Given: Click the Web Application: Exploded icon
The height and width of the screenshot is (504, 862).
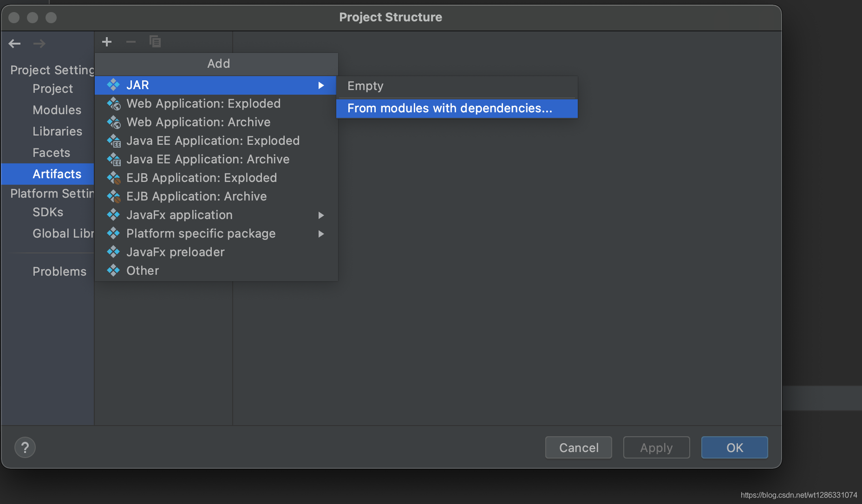Looking at the screenshot, I should click(114, 104).
